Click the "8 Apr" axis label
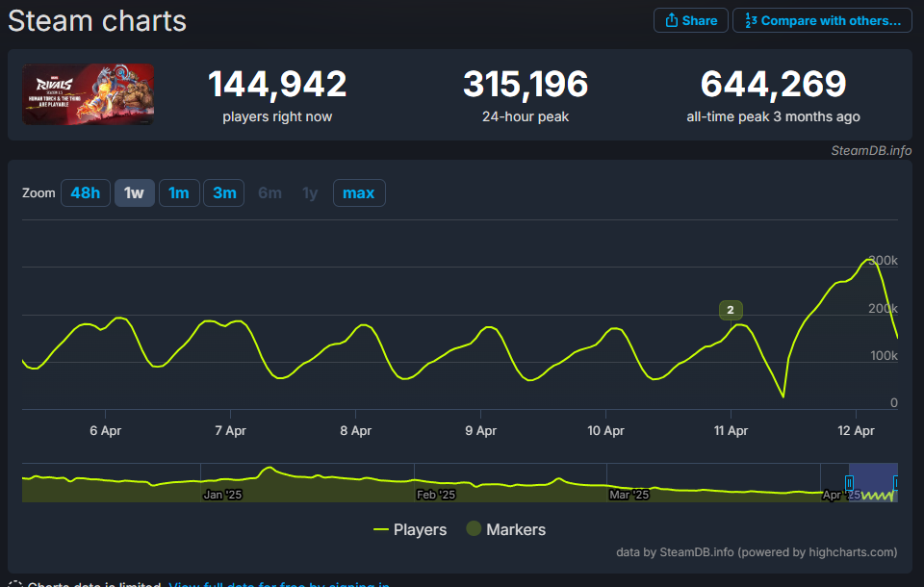 click(x=356, y=431)
